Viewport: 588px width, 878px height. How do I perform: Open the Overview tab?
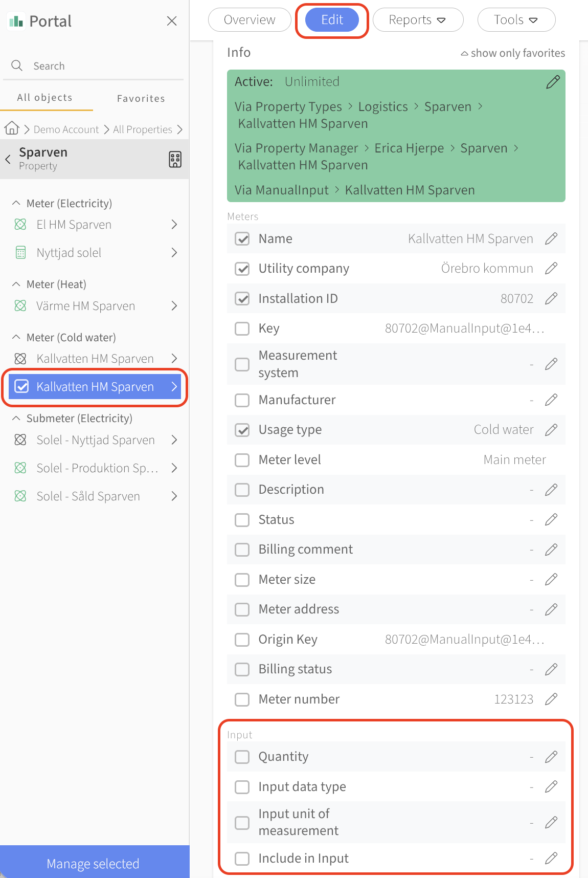pyautogui.click(x=250, y=20)
